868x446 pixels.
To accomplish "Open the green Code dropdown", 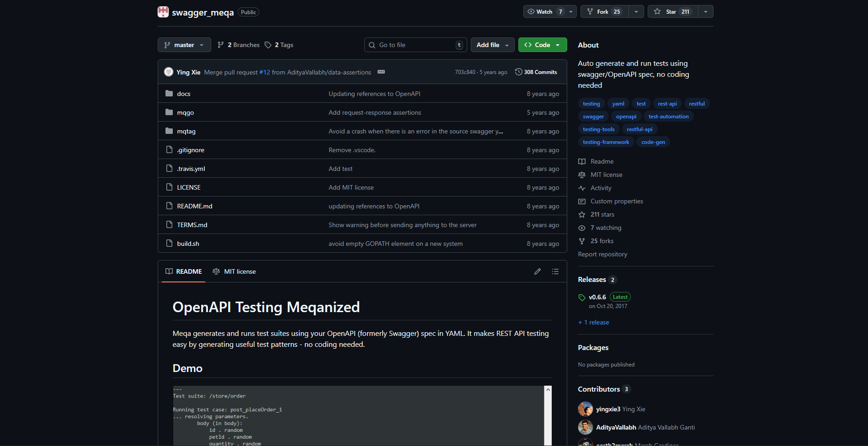I will (x=543, y=45).
